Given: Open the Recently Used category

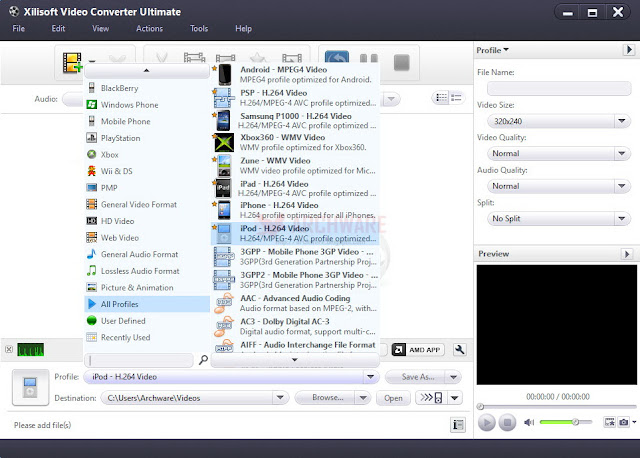Looking at the screenshot, I should pos(147,337).
